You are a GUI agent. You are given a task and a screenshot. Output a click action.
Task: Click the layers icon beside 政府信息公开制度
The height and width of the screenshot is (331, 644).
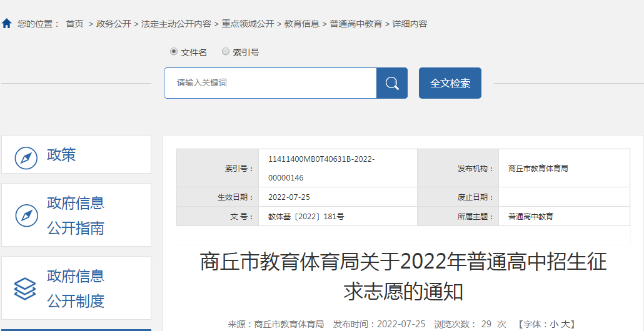point(26,289)
